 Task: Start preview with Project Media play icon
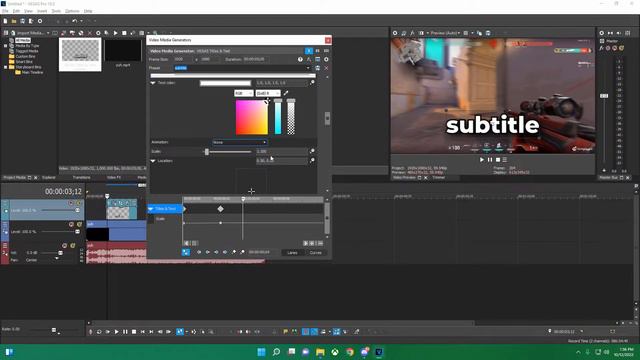pyautogui.click(x=116, y=33)
